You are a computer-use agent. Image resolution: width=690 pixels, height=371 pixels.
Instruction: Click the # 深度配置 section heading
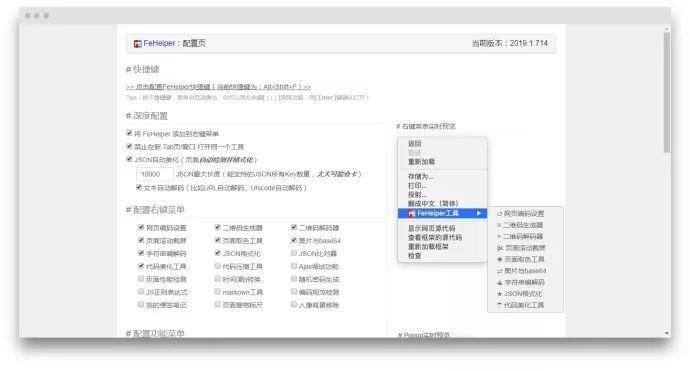point(147,116)
